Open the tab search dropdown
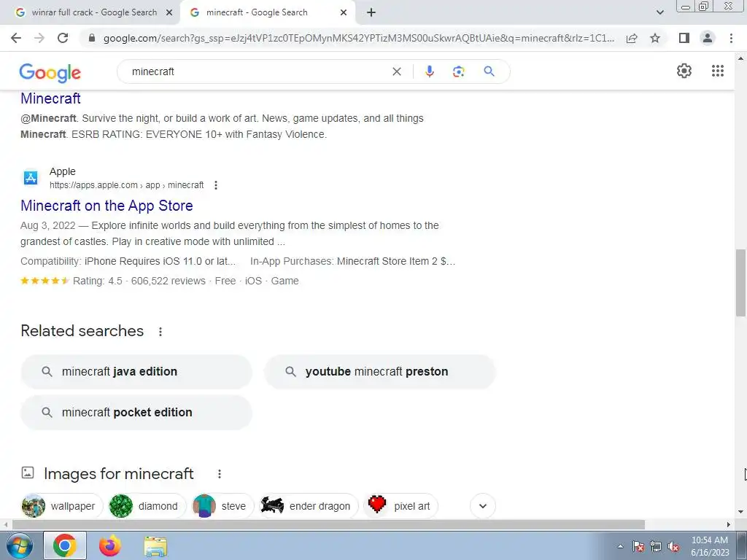This screenshot has height=560, width=747. 659,12
